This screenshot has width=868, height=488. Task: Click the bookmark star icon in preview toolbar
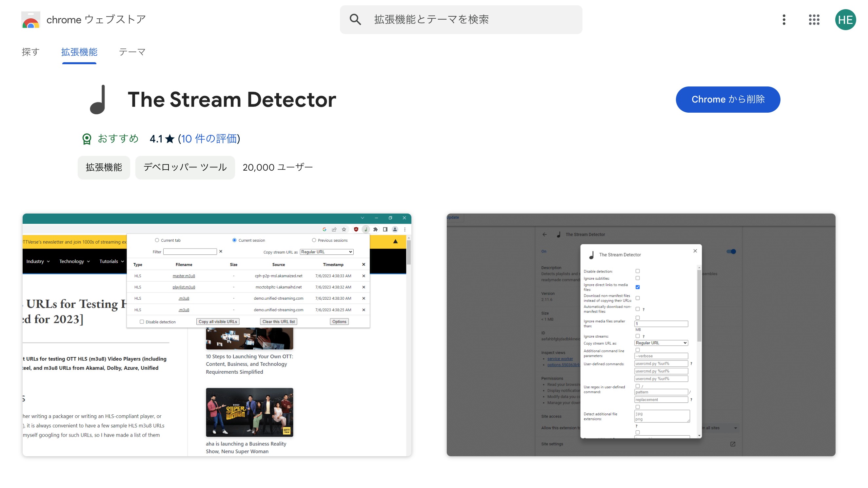point(344,229)
